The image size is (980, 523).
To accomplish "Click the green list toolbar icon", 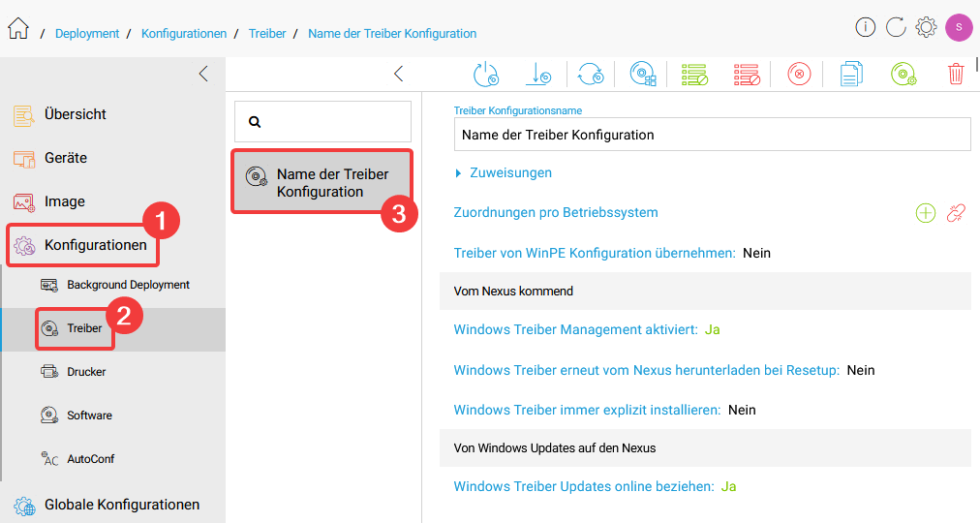I will 694,74.
